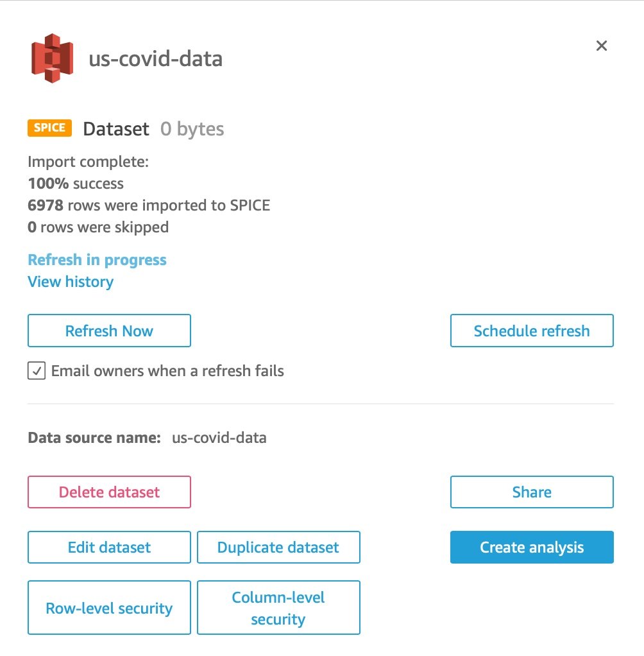Screen dimensions: 644x656
Task: Click the 0 bytes dataset size text
Action: (192, 129)
